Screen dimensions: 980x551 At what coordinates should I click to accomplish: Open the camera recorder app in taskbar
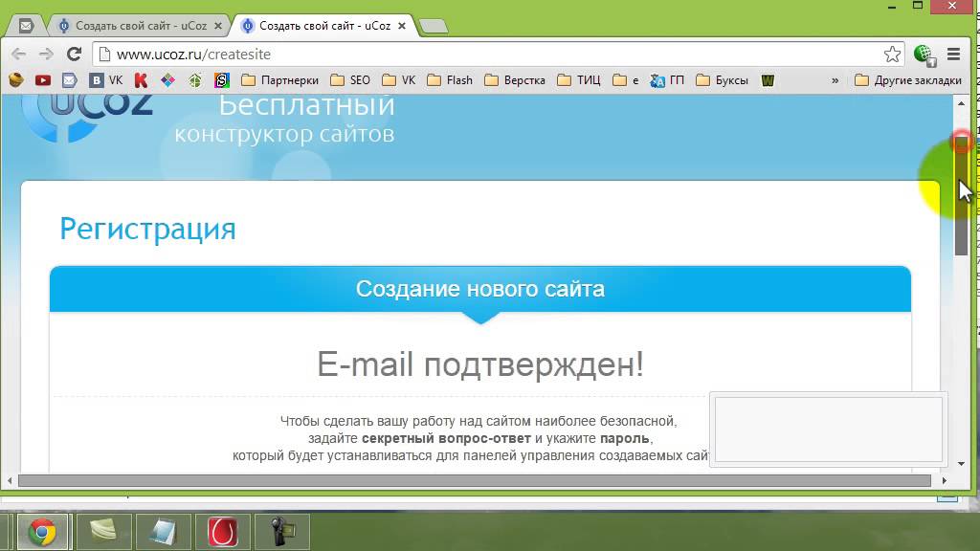(x=282, y=532)
